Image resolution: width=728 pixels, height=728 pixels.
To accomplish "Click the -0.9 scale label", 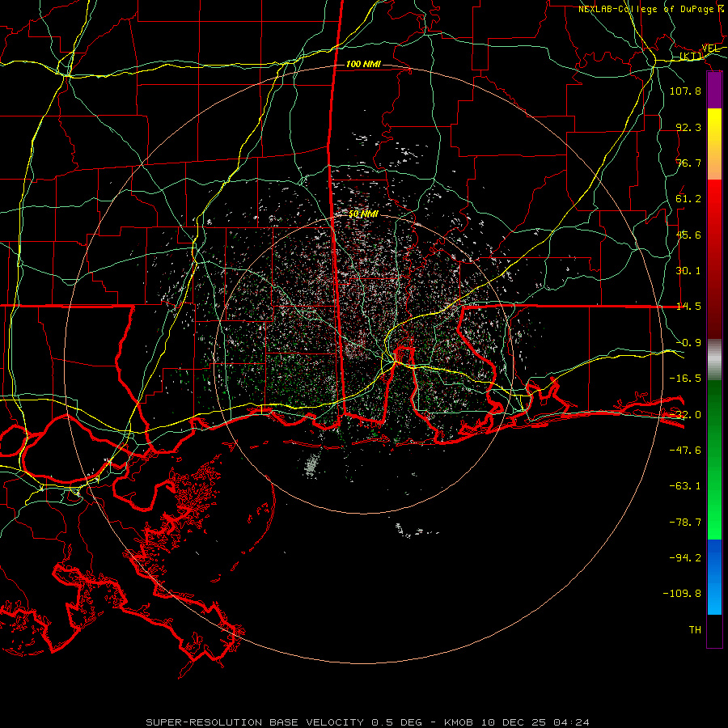I will click(688, 343).
